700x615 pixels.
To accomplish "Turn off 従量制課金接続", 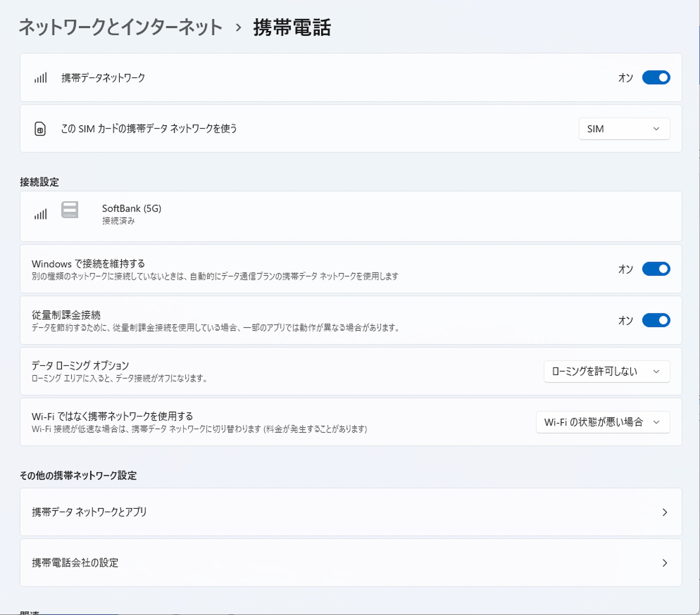I will pos(657,320).
